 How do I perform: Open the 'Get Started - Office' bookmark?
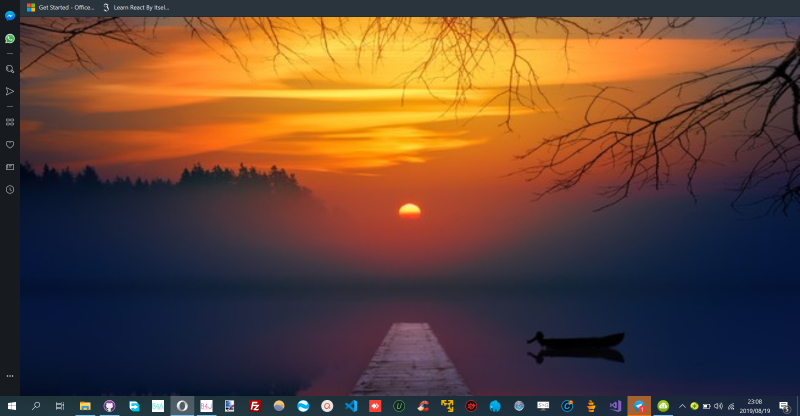click(61, 8)
